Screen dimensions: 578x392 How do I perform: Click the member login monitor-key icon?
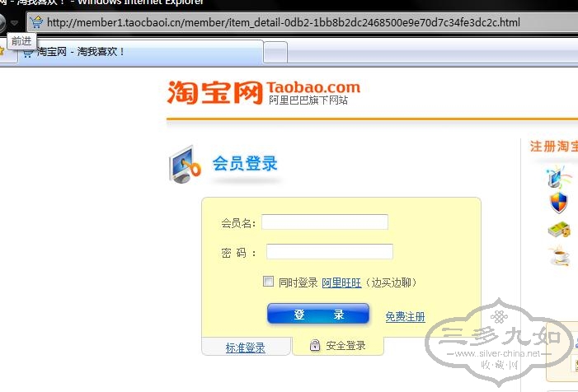point(185,165)
